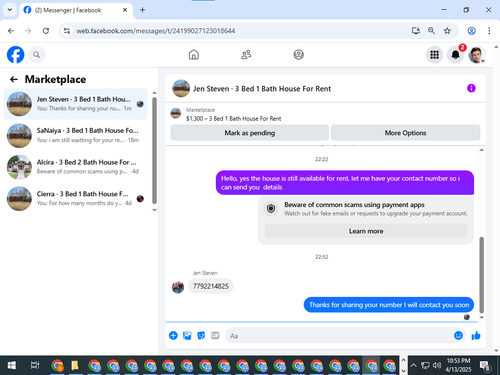Open More Options for listing
500x375 pixels.
pyautogui.click(x=405, y=133)
